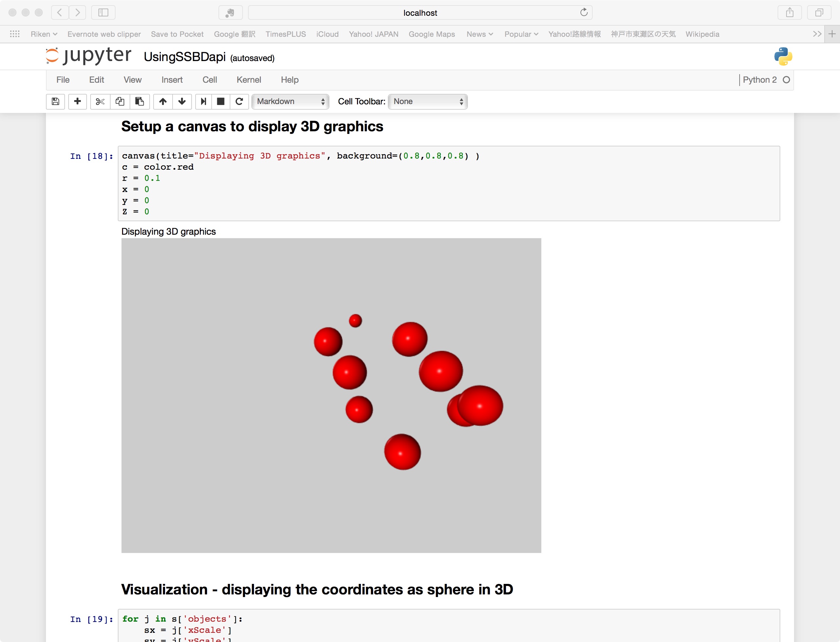Click the add cell icon (+)
This screenshot has height=642, width=840.
pos(77,101)
